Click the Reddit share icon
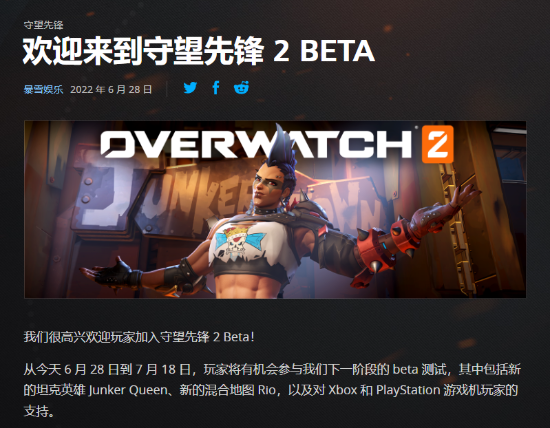The image size is (550, 428). click(242, 88)
